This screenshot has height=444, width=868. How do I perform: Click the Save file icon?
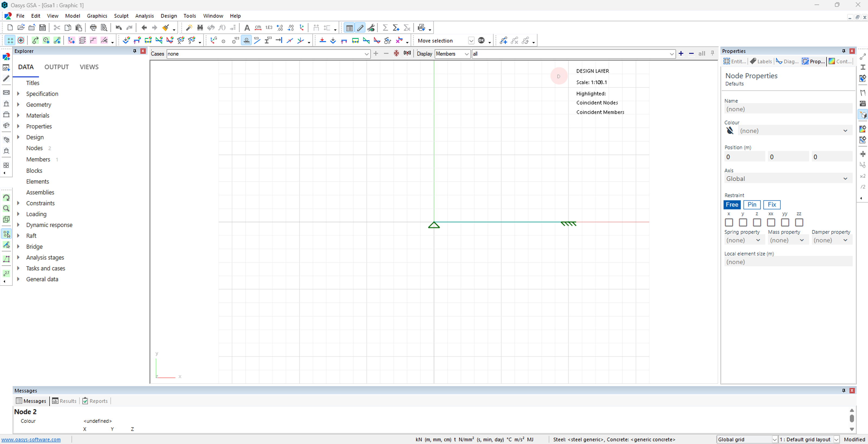coord(43,28)
